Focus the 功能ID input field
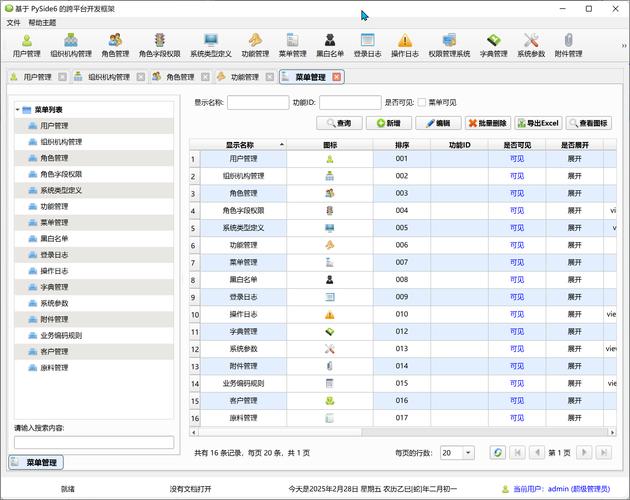The image size is (630, 500). (x=350, y=102)
